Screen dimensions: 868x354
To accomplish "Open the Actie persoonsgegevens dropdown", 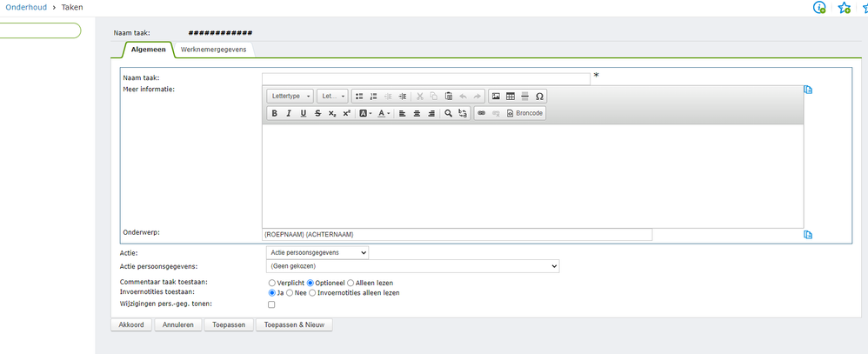I will 413,266.
